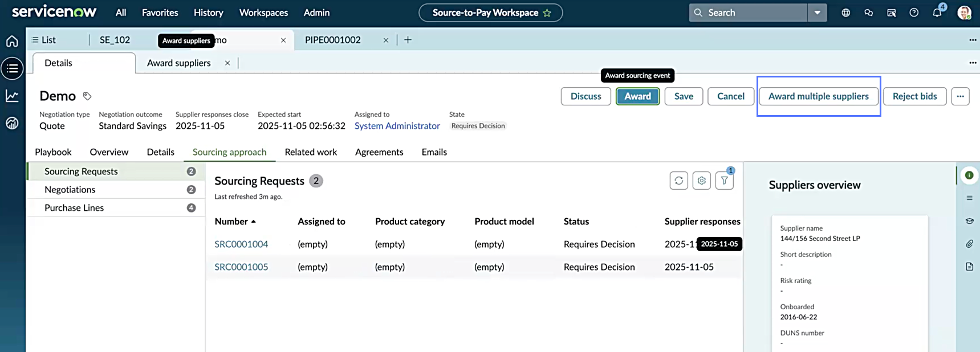Open the Agreements tab

pyautogui.click(x=379, y=152)
